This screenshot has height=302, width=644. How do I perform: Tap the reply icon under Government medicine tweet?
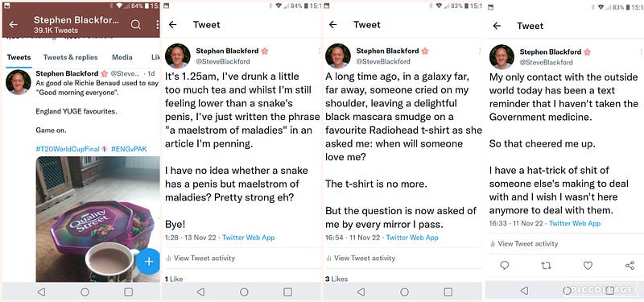click(505, 266)
